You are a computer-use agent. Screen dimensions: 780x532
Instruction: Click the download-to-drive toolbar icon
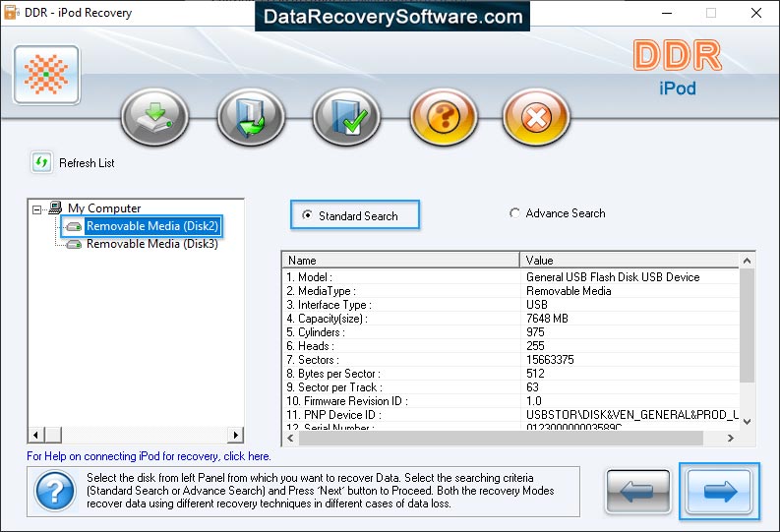tap(154, 117)
